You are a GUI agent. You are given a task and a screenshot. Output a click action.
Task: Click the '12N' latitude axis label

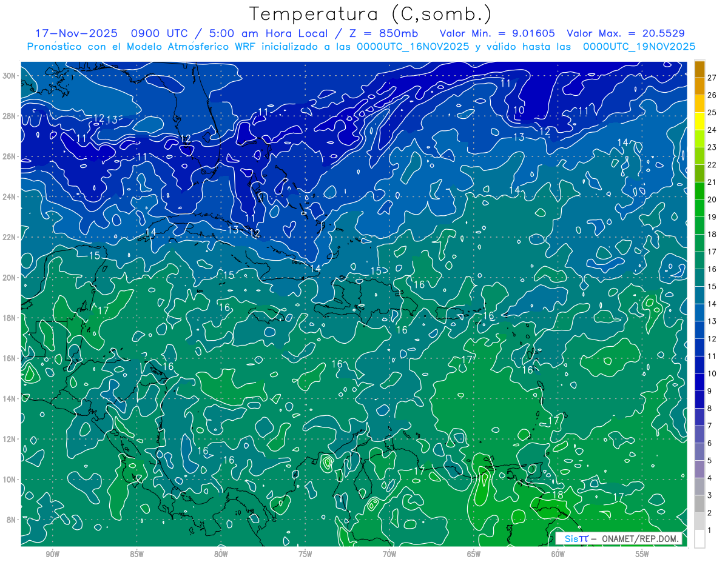[10, 439]
